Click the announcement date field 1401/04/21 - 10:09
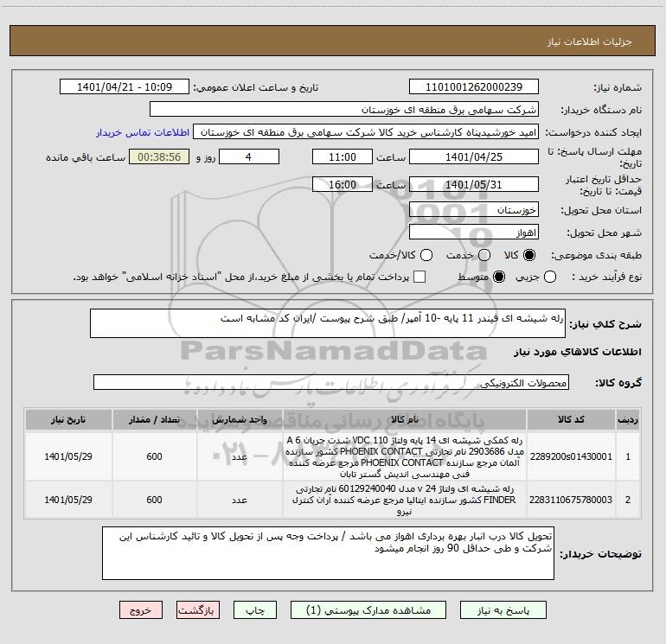The width and height of the screenshot is (666, 644). 125,87
